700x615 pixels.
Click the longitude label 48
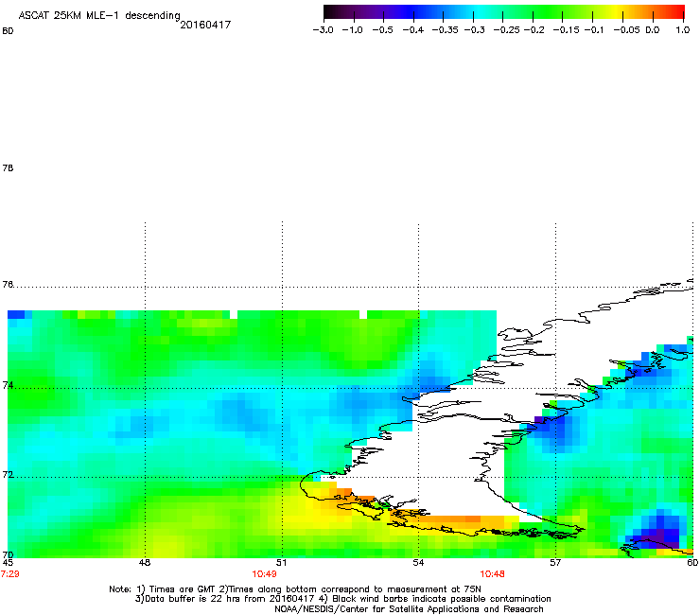coord(145,563)
